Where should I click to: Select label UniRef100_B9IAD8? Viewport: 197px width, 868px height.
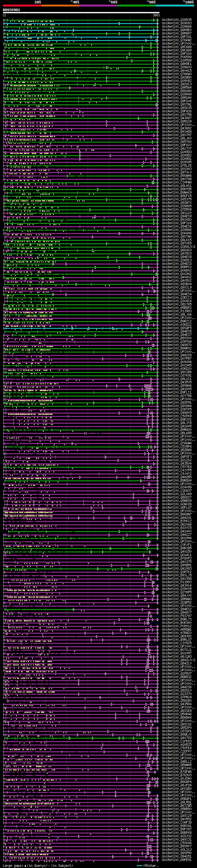(x=177, y=132)
